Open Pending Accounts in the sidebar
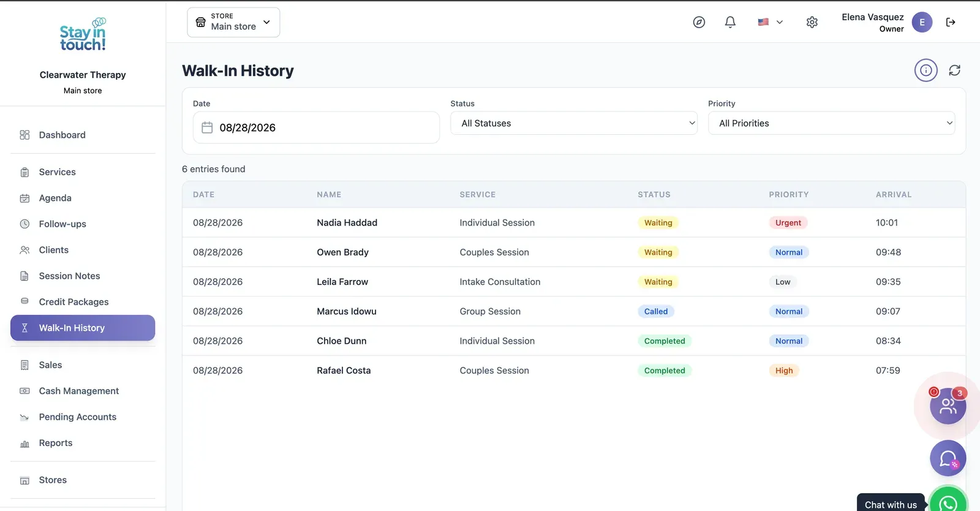 tap(83, 417)
